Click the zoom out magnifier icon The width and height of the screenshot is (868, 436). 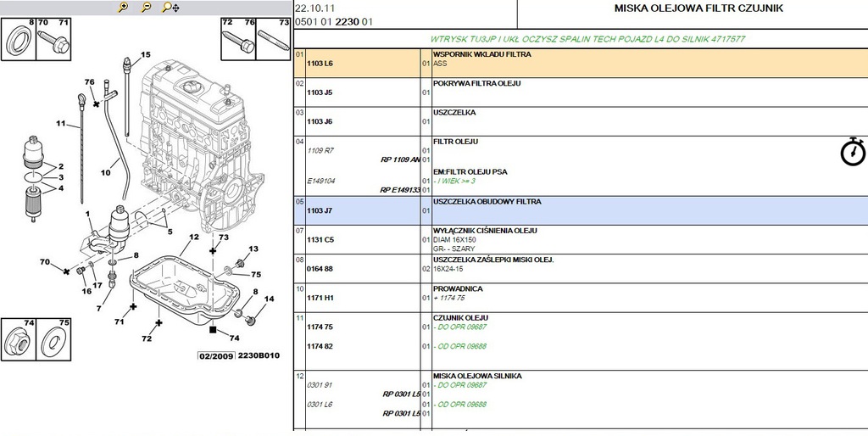coord(146,7)
